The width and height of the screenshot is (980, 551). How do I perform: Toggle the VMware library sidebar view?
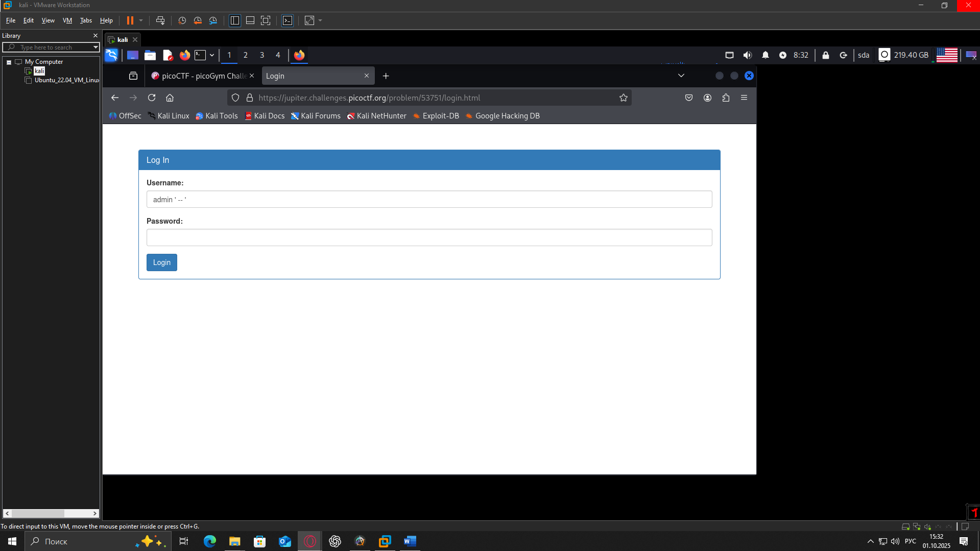pyautogui.click(x=235, y=20)
